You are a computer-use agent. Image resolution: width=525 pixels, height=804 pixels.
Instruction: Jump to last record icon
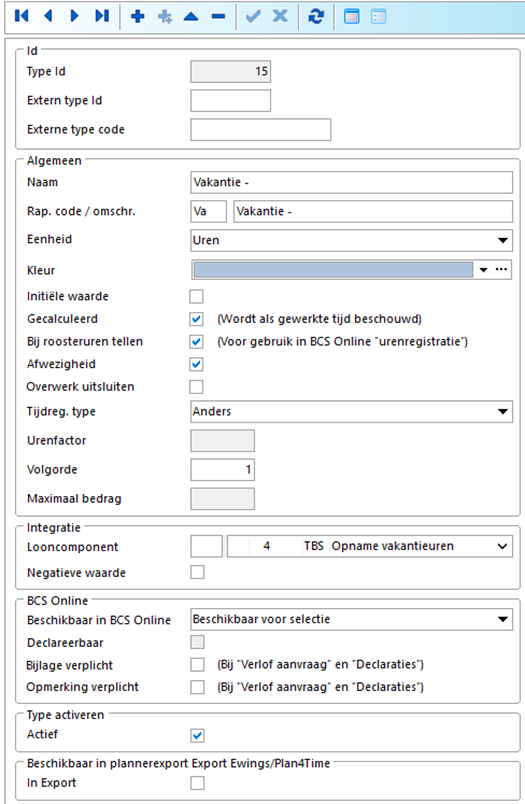pyautogui.click(x=102, y=16)
